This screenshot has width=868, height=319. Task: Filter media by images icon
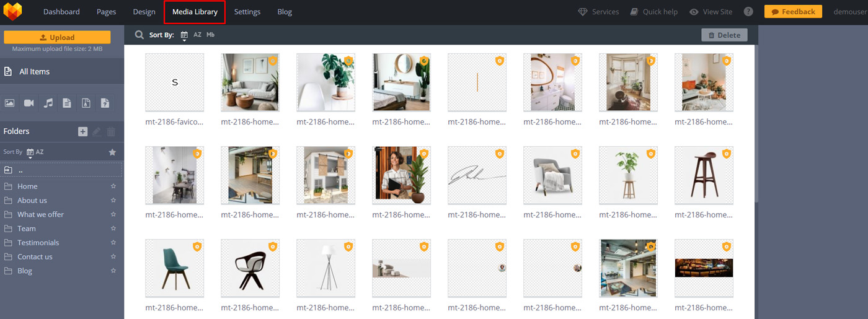[x=10, y=103]
